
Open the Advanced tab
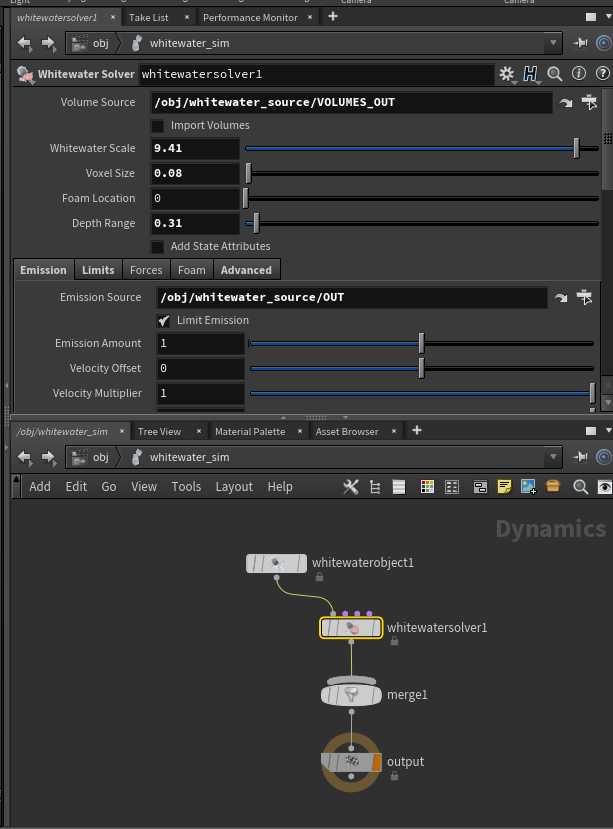(x=246, y=270)
